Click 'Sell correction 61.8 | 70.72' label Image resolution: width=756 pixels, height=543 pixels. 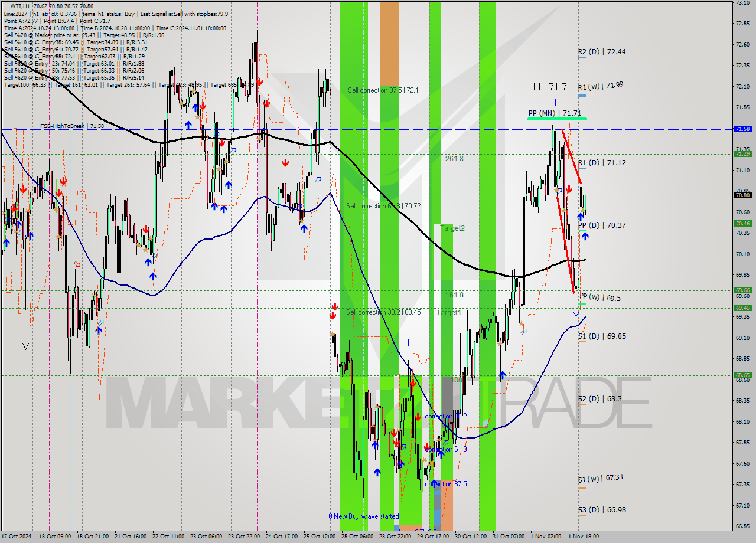[x=383, y=206]
